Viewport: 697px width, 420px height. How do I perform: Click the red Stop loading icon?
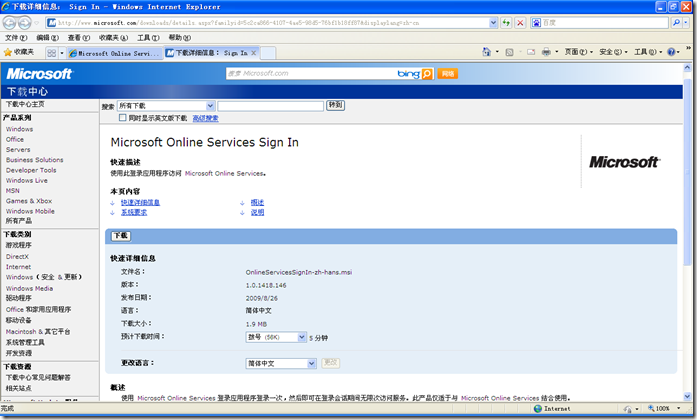[520, 23]
